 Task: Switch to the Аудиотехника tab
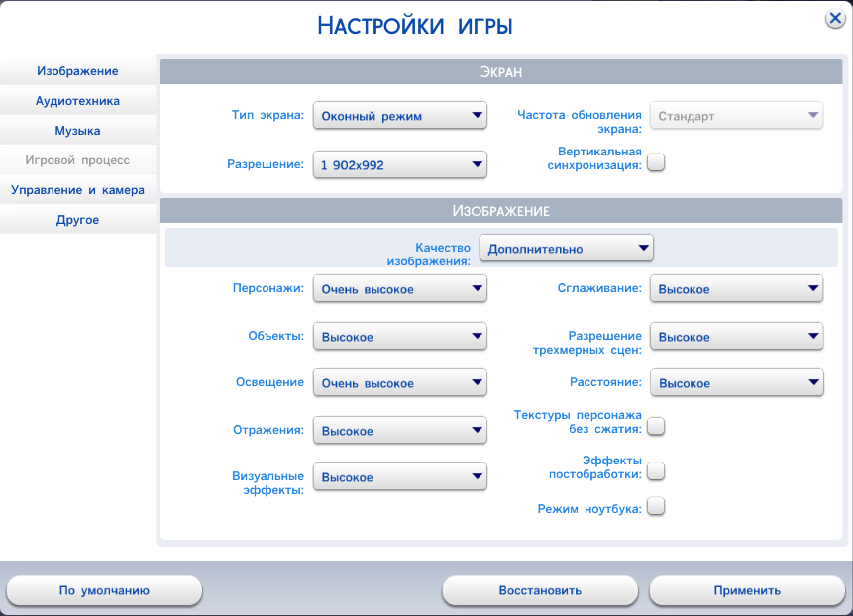tap(78, 101)
